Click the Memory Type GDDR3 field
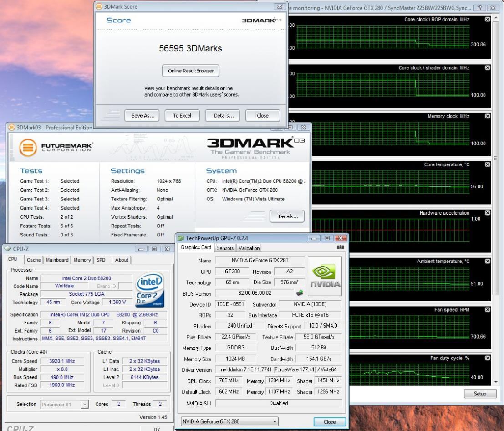504x431 pixels. point(235,348)
